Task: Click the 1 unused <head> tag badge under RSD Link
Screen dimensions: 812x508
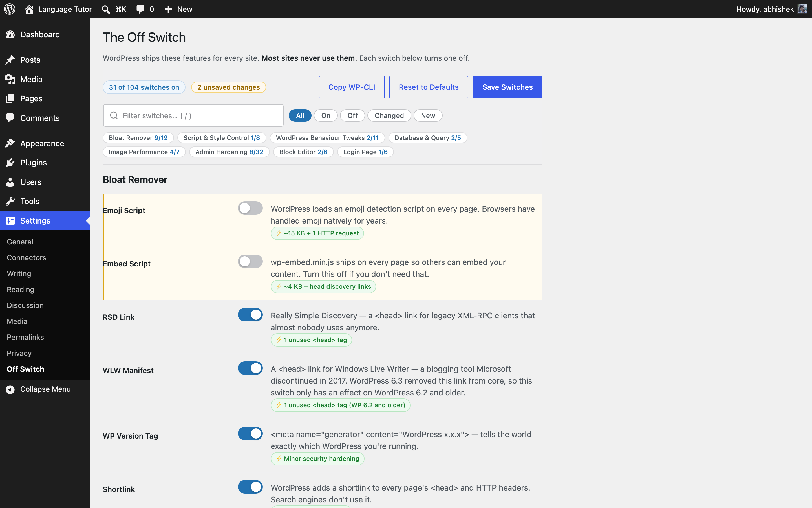Action: [311, 340]
